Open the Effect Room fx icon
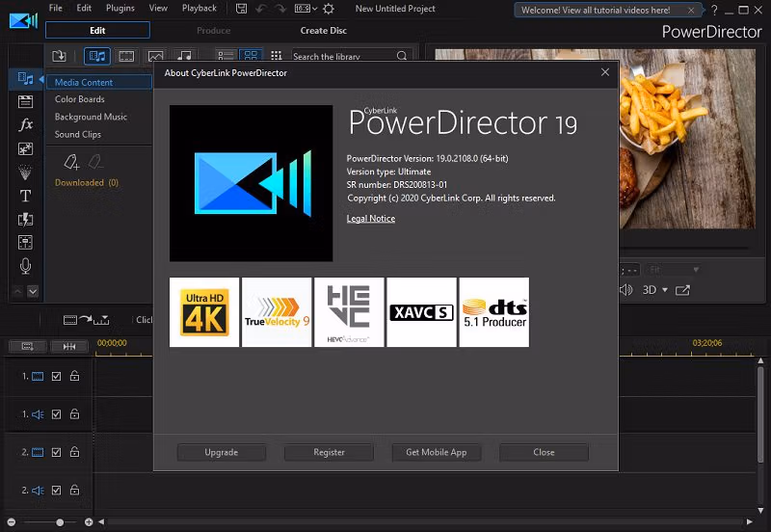This screenshot has width=771, height=532. tap(26, 124)
